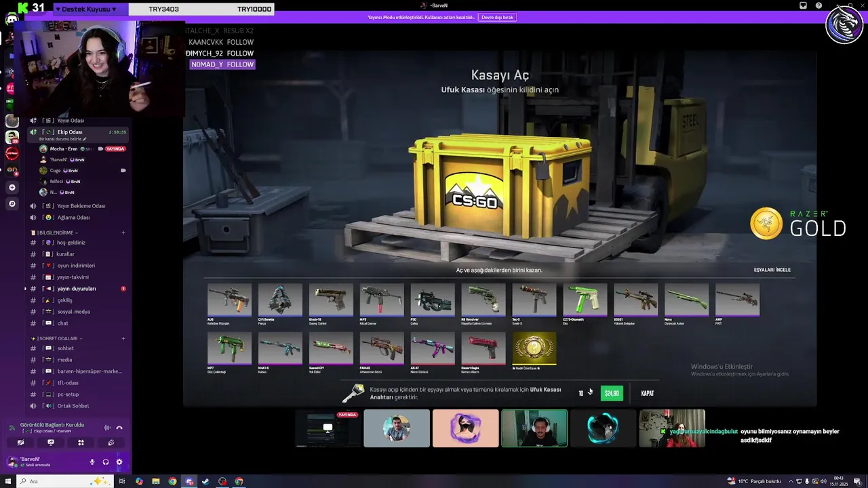The height and width of the screenshot is (488, 868).
Task: Open the EŞYALARI İNCELE link
Action: tap(772, 270)
